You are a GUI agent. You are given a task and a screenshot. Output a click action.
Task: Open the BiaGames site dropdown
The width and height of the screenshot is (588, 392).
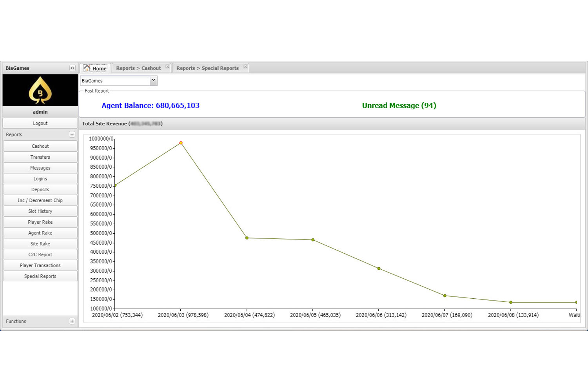pos(153,81)
